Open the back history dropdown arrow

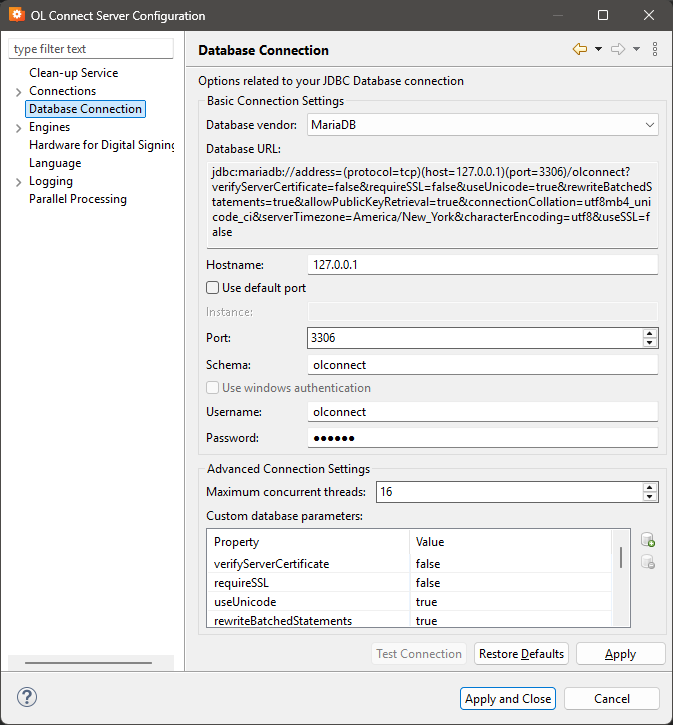[x=598, y=49]
